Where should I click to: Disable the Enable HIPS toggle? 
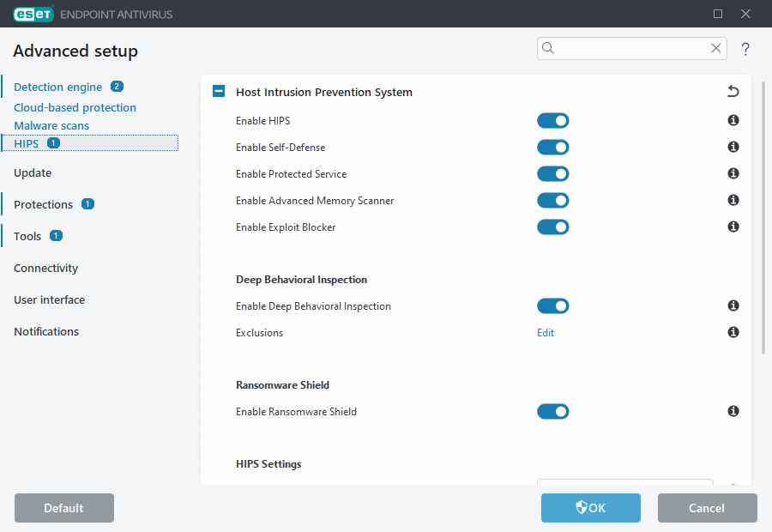[552, 120]
